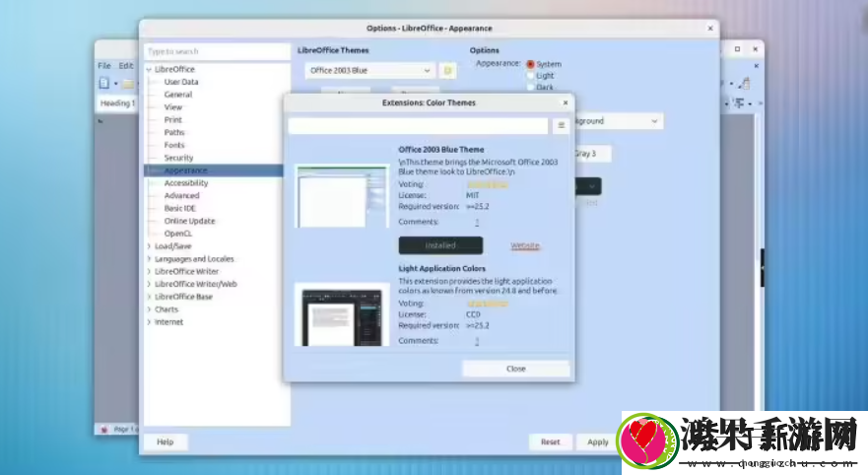
Task: Open comments count link for Light Application Colors
Action: (477, 340)
